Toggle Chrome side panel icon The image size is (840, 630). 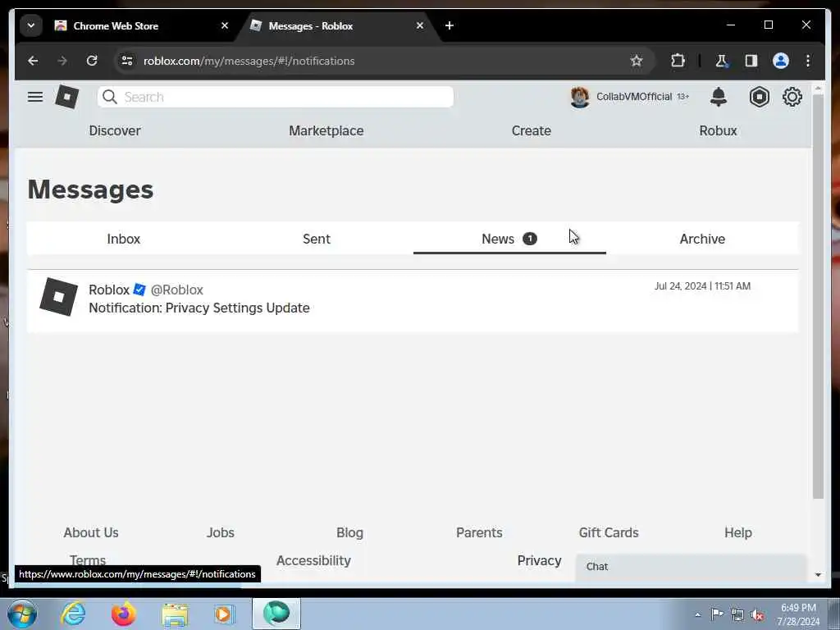pyautogui.click(x=751, y=61)
